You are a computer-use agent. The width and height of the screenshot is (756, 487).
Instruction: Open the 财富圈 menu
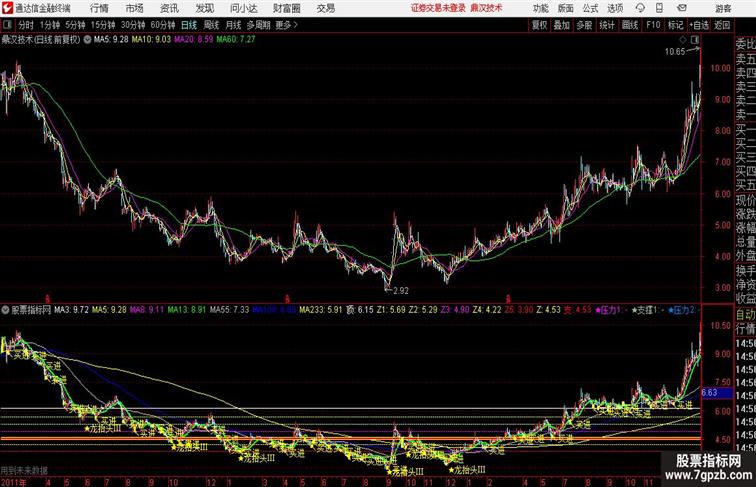286,8
